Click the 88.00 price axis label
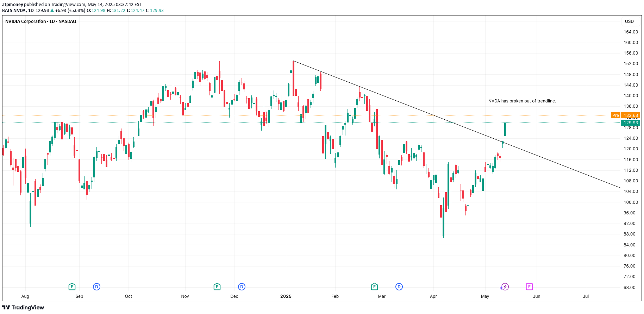The height and width of the screenshot is (314, 644). (x=629, y=234)
